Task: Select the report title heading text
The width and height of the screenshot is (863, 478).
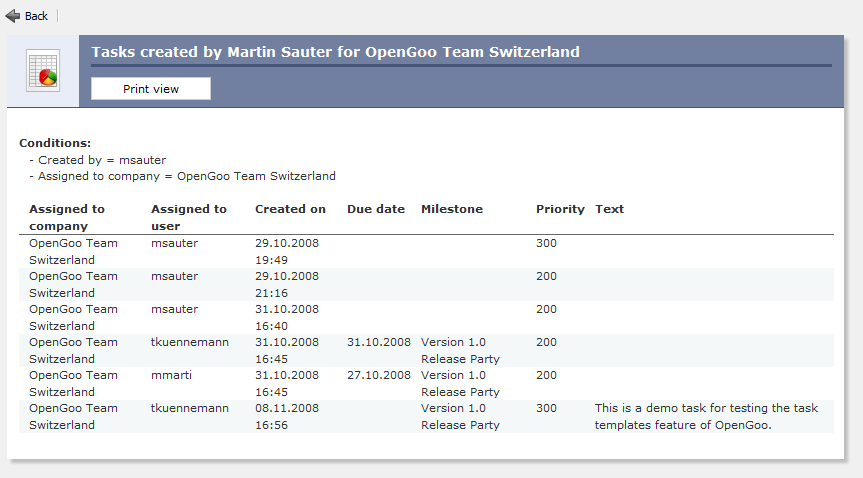Action: tap(335, 52)
